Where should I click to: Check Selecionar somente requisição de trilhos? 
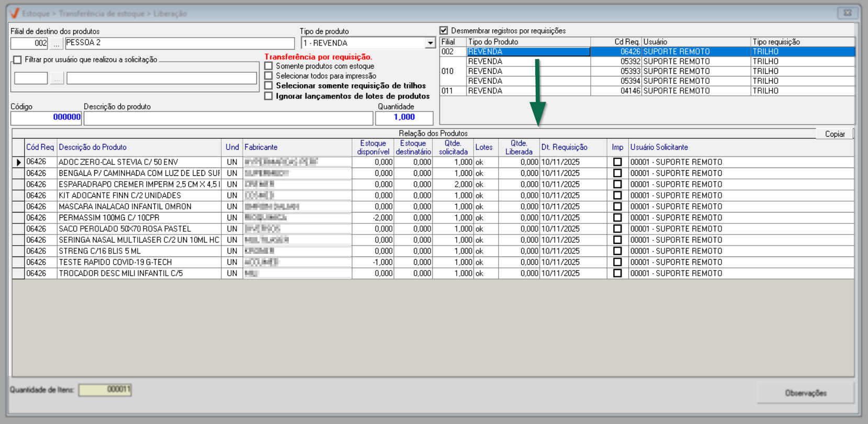tap(269, 86)
